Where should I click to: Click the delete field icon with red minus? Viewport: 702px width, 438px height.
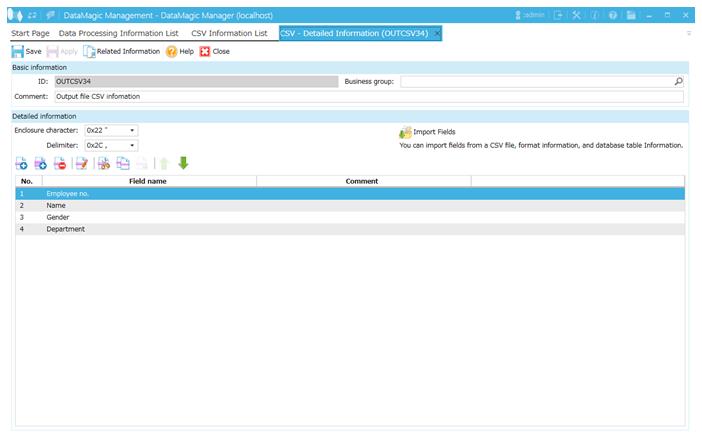(60, 163)
